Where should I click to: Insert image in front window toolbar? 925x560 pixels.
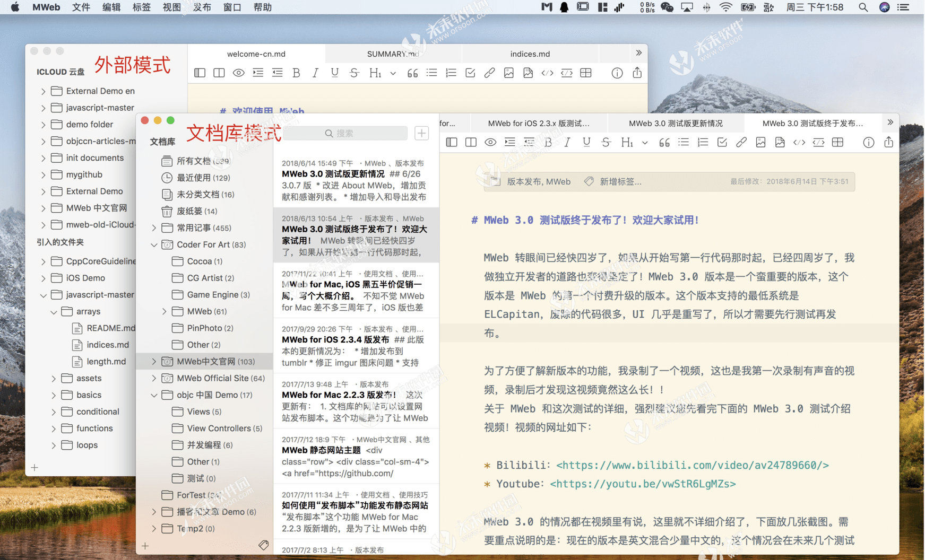pos(760,142)
